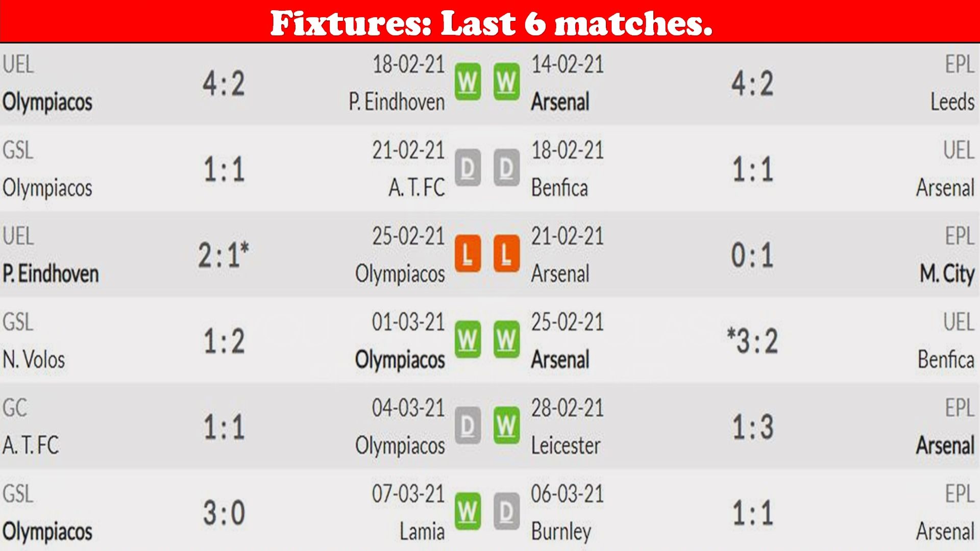The image size is (980, 551).
Task: Click the green W badge for Lamia 07-03-21
Action: 468,511
